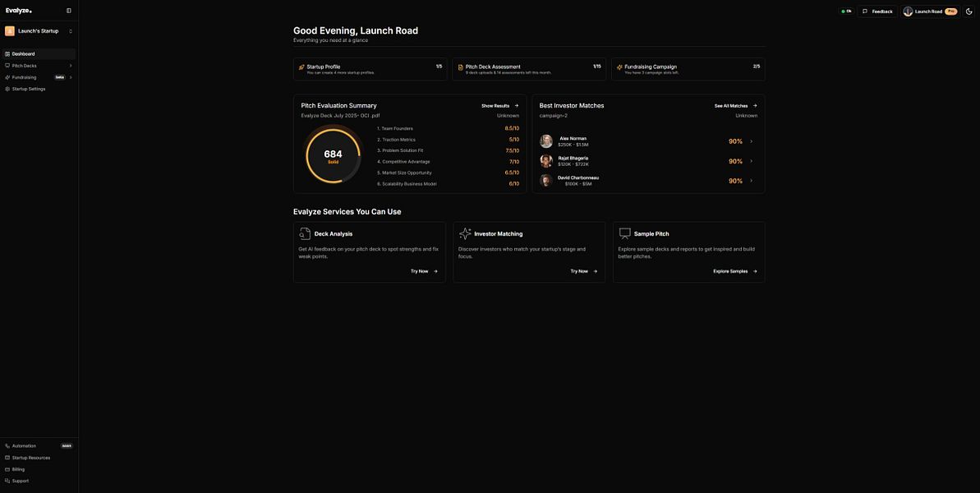The width and height of the screenshot is (980, 493).
Task: Click the Startup Resources folder icon
Action: pos(7,458)
